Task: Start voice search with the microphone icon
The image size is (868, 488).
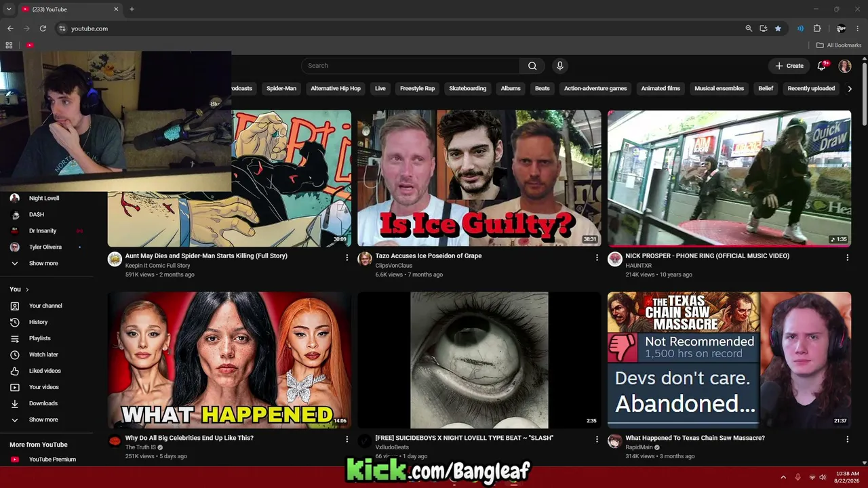Action: pos(559,66)
